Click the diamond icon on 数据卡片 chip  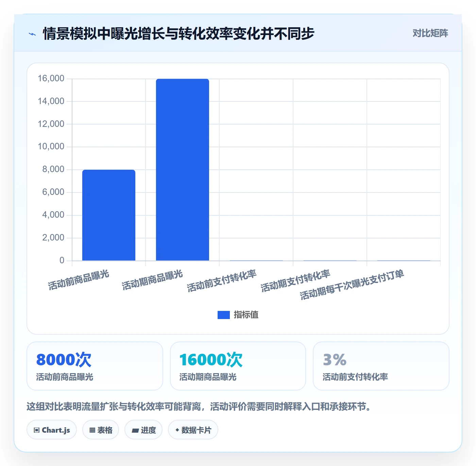(177, 430)
